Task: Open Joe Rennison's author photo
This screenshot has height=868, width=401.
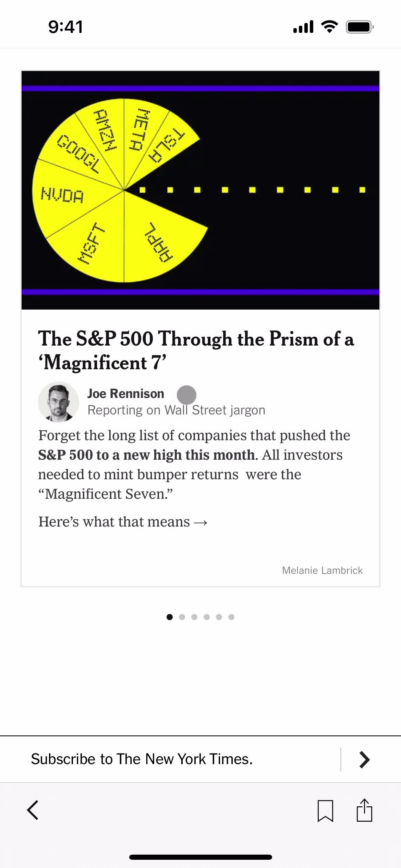Action: coord(59,402)
